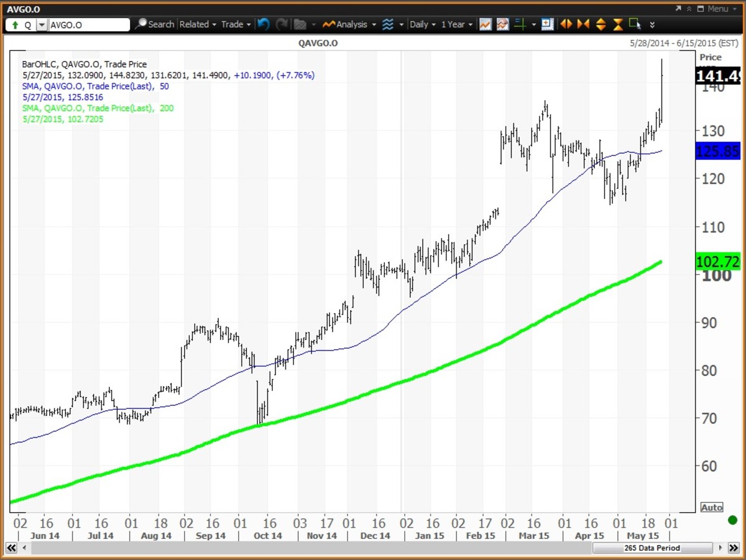The image size is (746, 560).
Task: Open the Daily interval dropdown
Action: pyautogui.click(x=422, y=24)
